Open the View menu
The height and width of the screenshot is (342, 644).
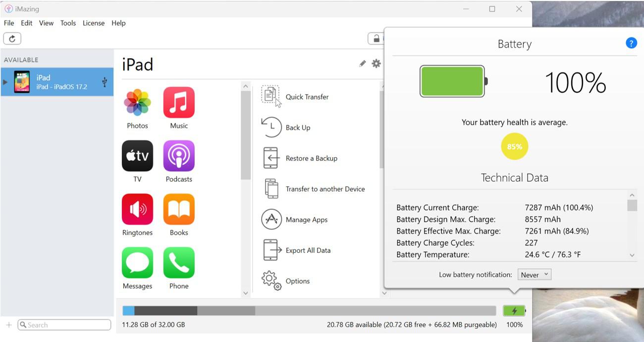(46, 23)
